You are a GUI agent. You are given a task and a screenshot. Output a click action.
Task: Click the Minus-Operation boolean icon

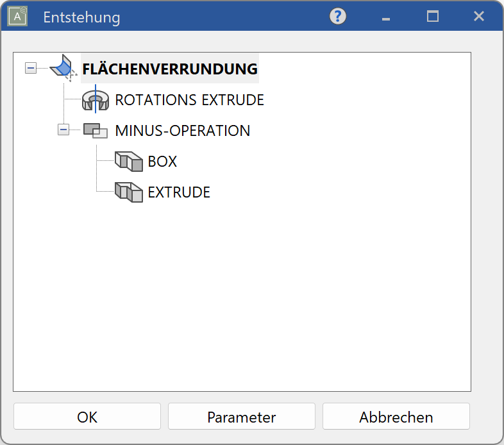pyautogui.click(x=96, y=130)
